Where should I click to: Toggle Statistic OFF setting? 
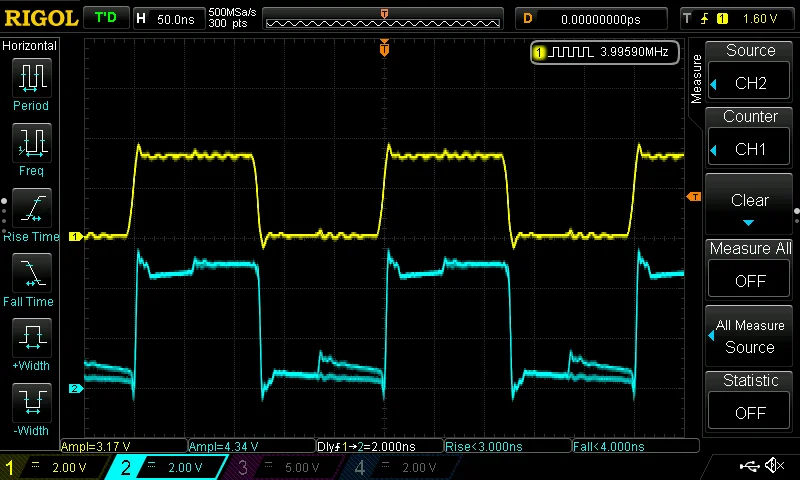(x=749, y=401)
